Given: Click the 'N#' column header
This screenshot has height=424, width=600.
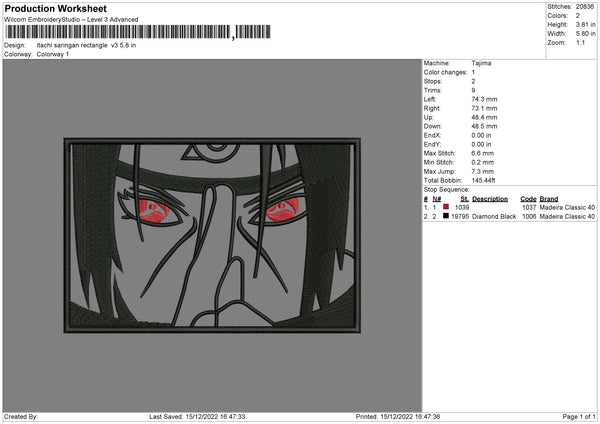Looking at the screenshot, I should tap(437, 199).
